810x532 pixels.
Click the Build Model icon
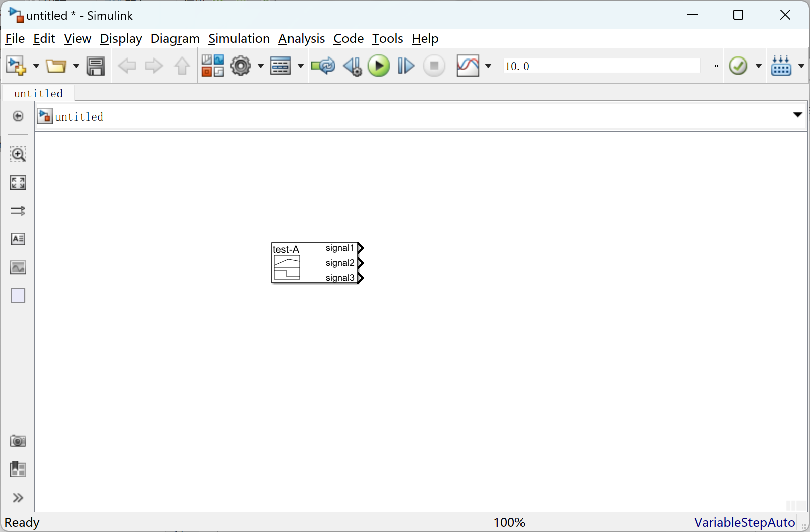coord(781,66)
